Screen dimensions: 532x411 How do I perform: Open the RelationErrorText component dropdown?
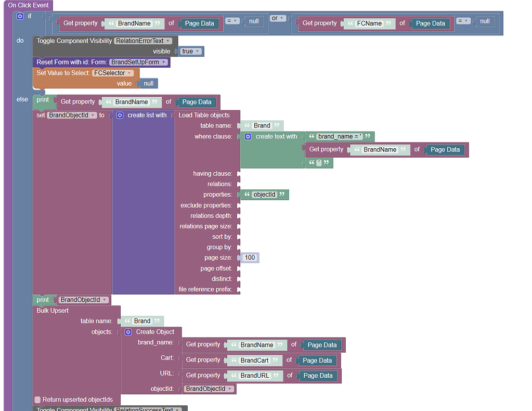[x=143, y=41]
